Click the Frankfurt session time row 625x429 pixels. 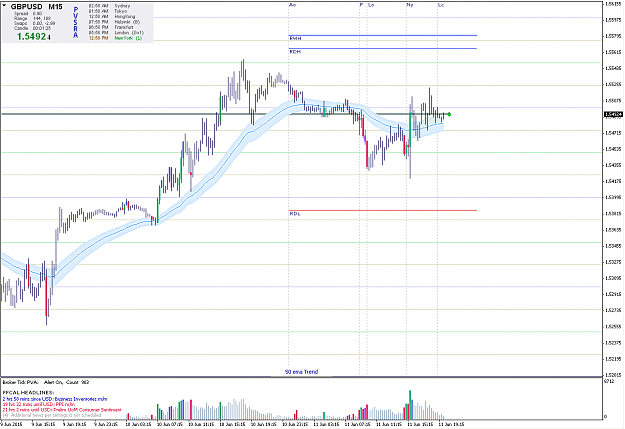click(112, 27)
